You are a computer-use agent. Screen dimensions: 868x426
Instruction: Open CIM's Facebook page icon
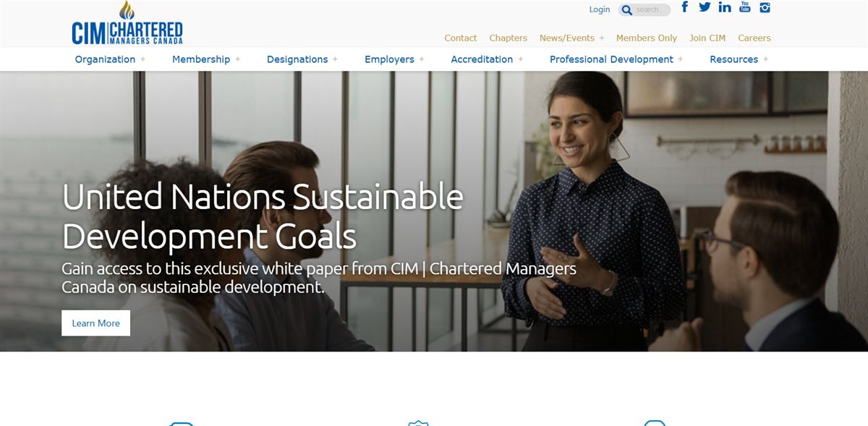coord(684,7)
